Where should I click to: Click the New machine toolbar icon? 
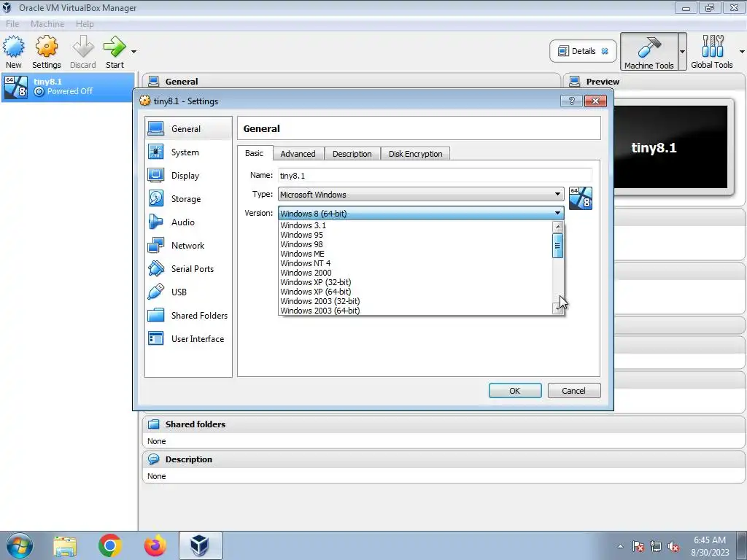click(14, 52)
